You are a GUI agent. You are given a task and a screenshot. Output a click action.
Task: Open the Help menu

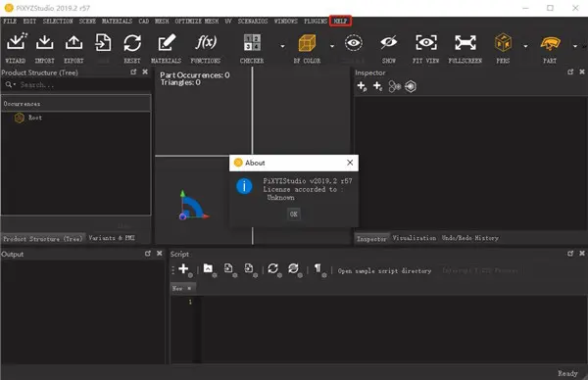coord(340,21)
